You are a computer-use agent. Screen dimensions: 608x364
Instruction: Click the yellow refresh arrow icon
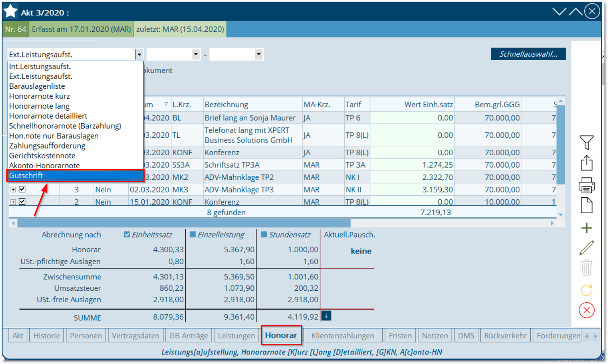[x=587, y=290]
